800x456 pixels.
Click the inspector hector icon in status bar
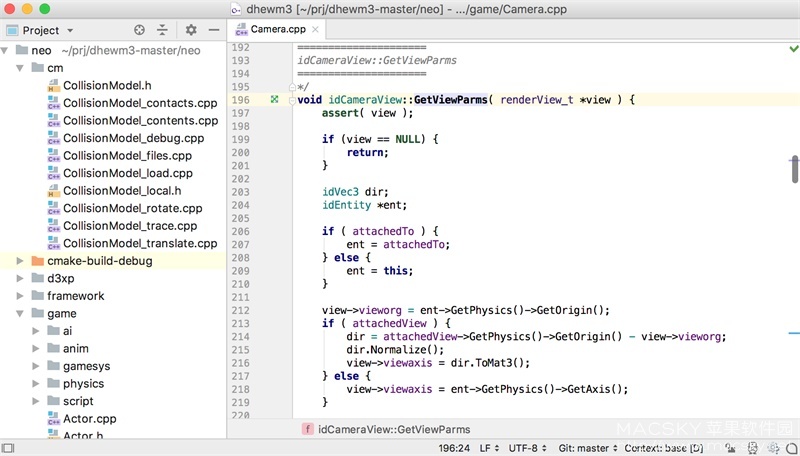point(753,448)
